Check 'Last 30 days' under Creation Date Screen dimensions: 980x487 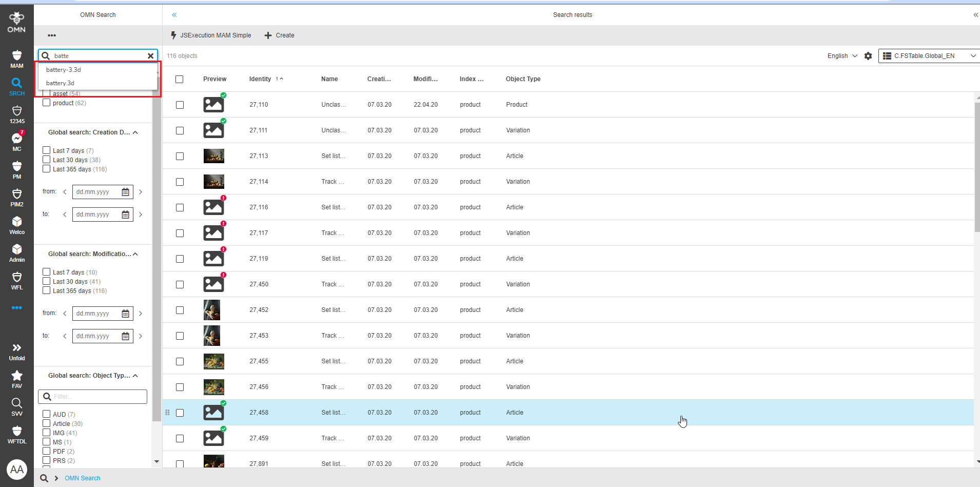pos(46,159)
